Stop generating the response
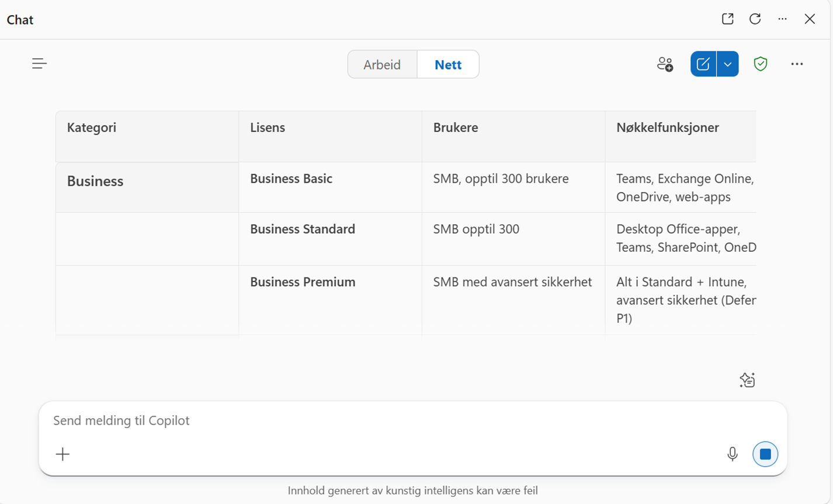Viewport: 833px width, 504px height. coord(765,454)
